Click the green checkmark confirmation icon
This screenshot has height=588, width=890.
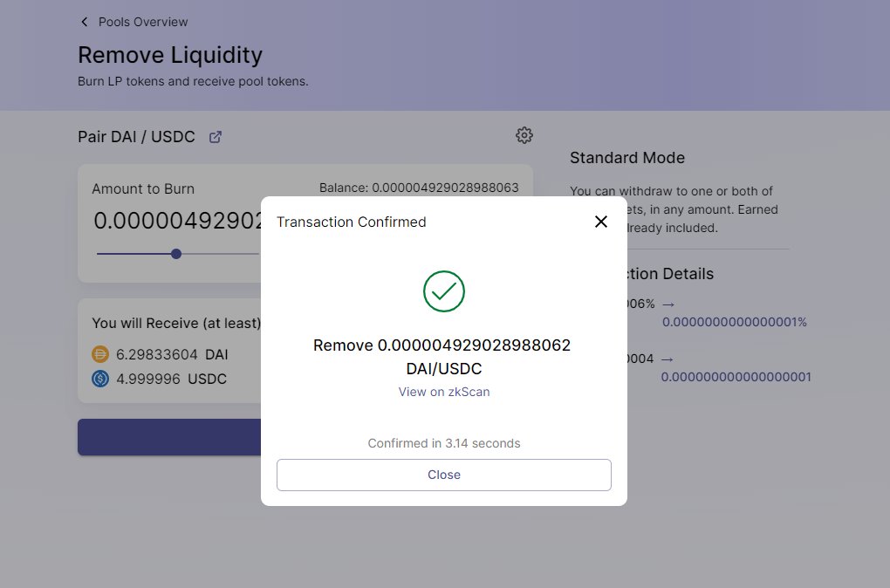pos(444,291)
